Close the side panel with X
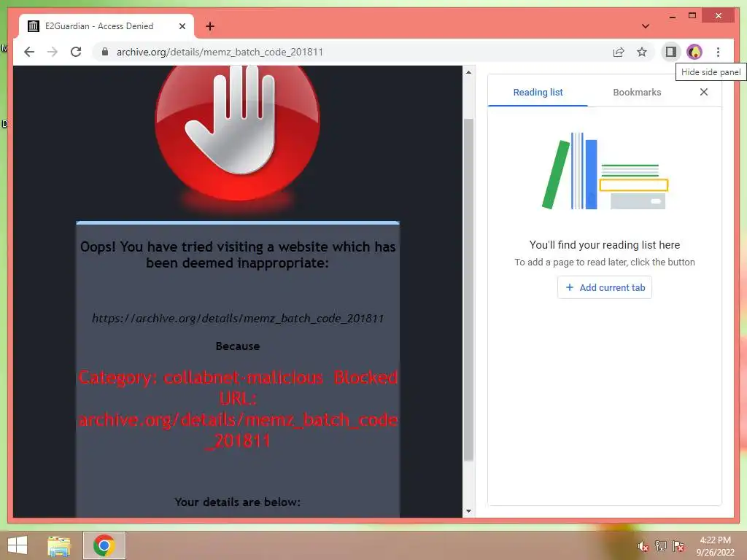Screen dimensions: 747x560 pyautogui.click(x=704, y=92)
